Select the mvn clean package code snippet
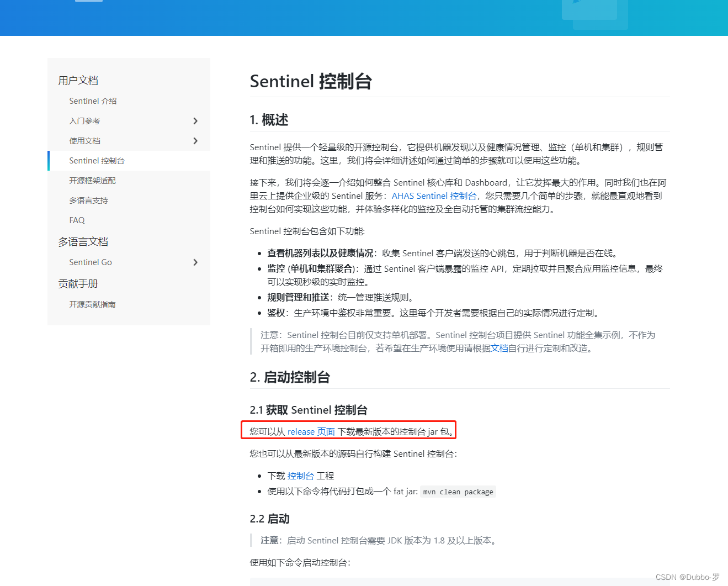The width and height of the screenshot is (728, 586). click(x=458, y=492)
